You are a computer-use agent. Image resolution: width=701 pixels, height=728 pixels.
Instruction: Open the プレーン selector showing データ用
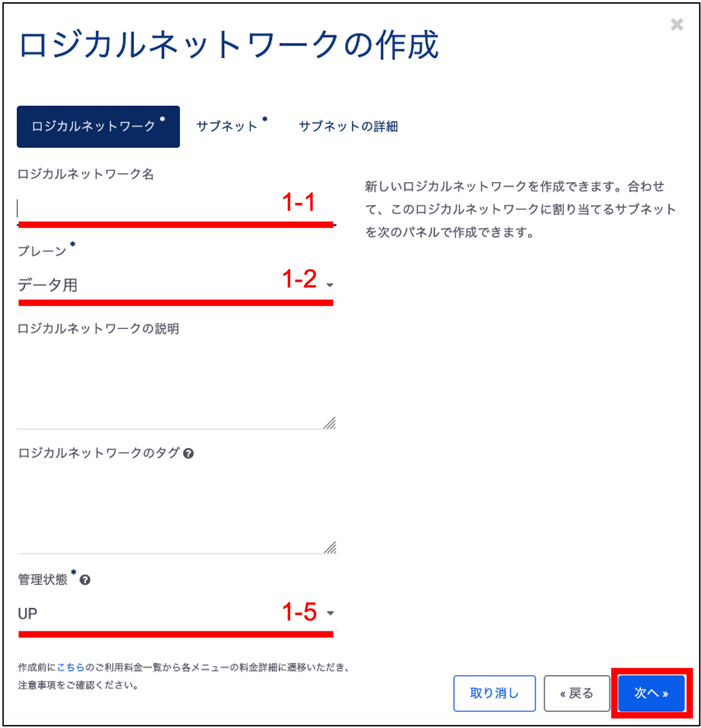tap(176, 285)
